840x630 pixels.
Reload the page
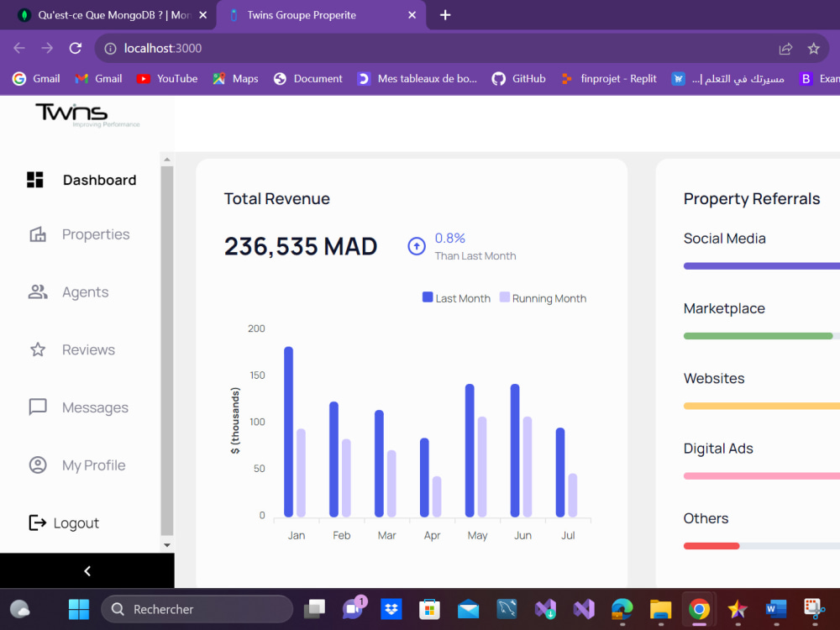76,48
